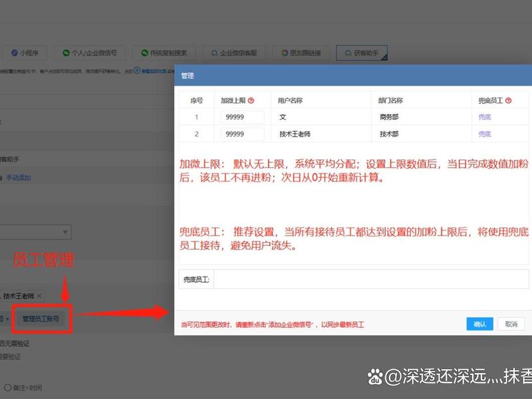This screenshot has width=532, height=399.
Task: Open the 企业微信客服 tab
Action: (234, 53)
